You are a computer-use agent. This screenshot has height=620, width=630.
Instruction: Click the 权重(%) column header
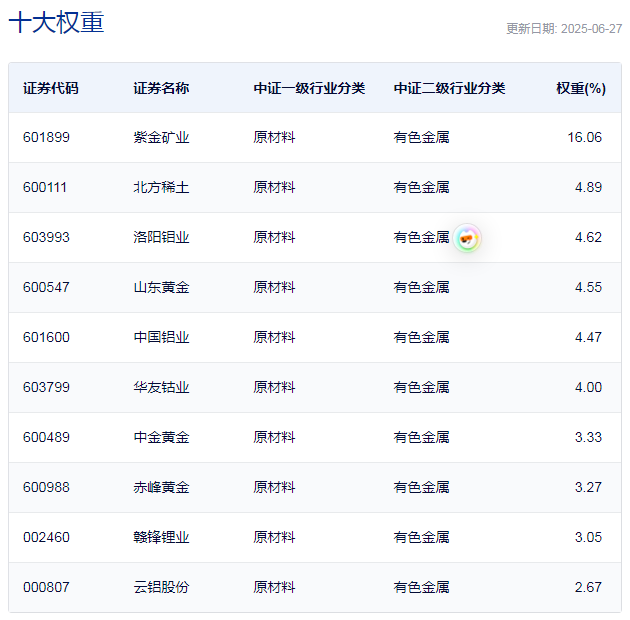pyautogui.click(x=581, y=88)
